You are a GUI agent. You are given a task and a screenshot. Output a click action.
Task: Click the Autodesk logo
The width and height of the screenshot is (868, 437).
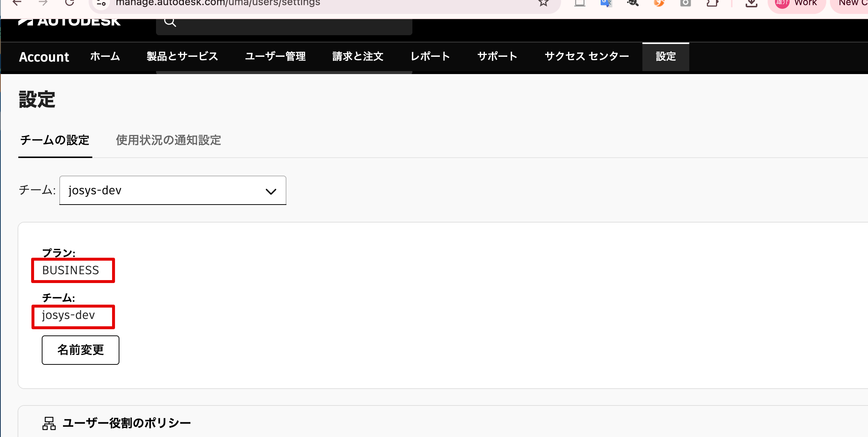click(x=70, y=22)
